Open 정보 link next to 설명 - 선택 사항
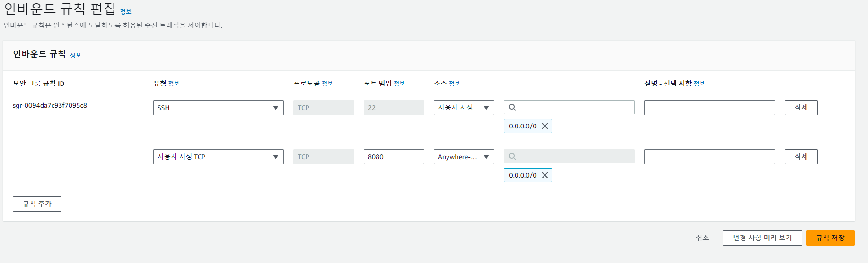Viewport: 868px width, 263px height. point(699,84)
